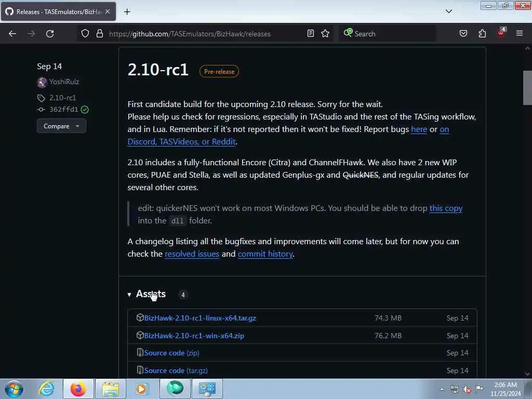Open the 'commit history' link

click(x=265, y=254)
